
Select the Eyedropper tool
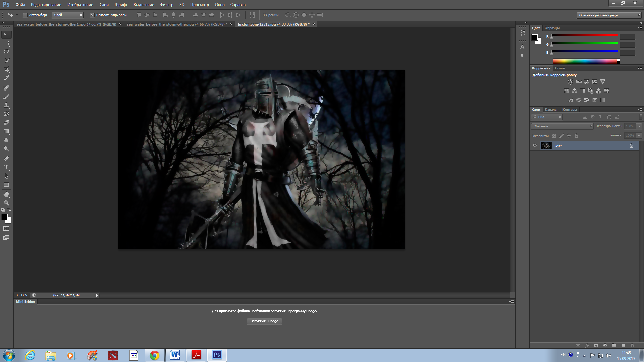point(6,78)
